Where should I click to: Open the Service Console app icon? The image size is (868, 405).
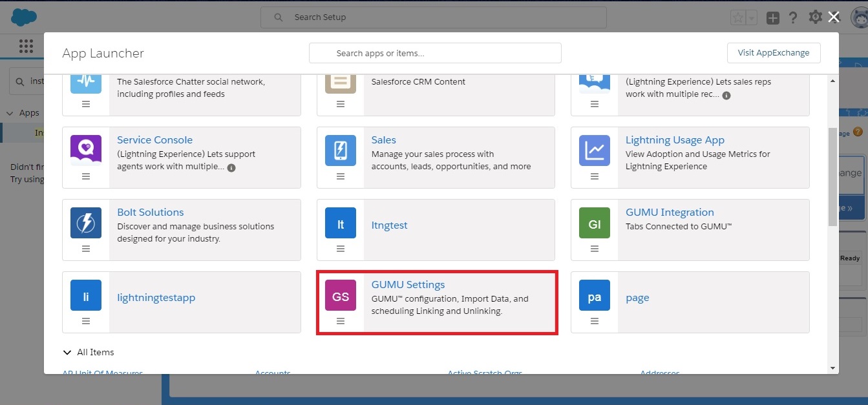[x=86, y=151]
